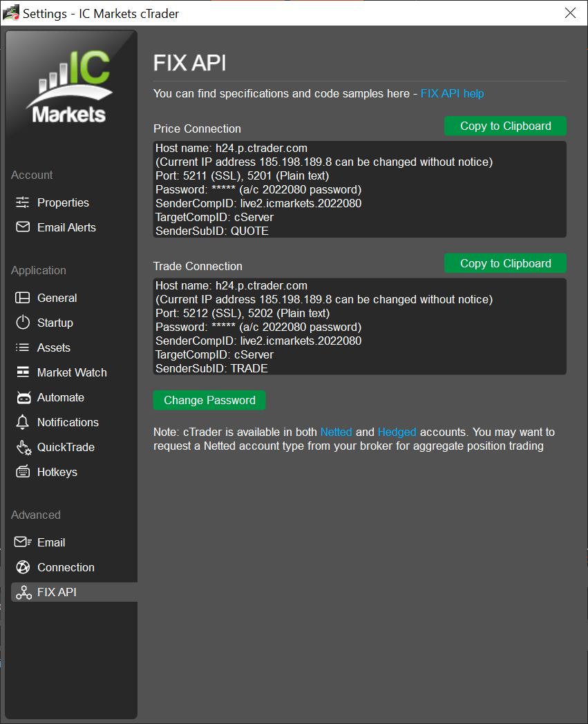Click the cTrader app icon in title bar

tap(10, 13)
